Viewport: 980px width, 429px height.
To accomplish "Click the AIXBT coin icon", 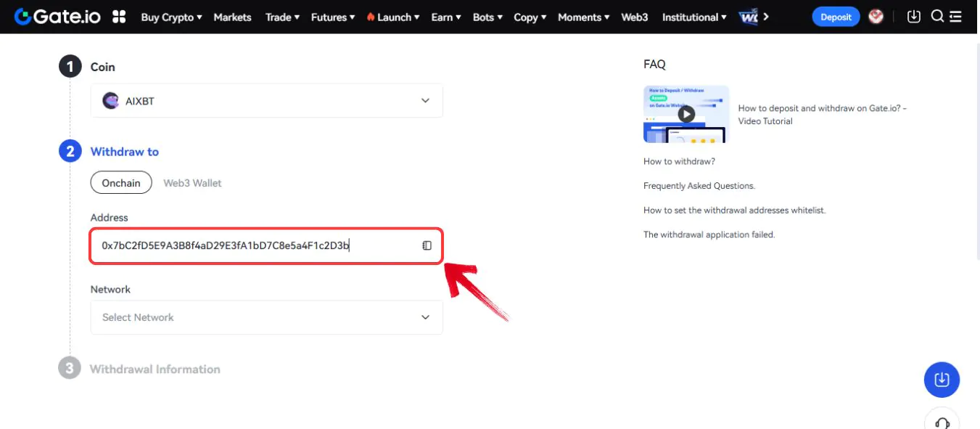I will pos(110,101).
